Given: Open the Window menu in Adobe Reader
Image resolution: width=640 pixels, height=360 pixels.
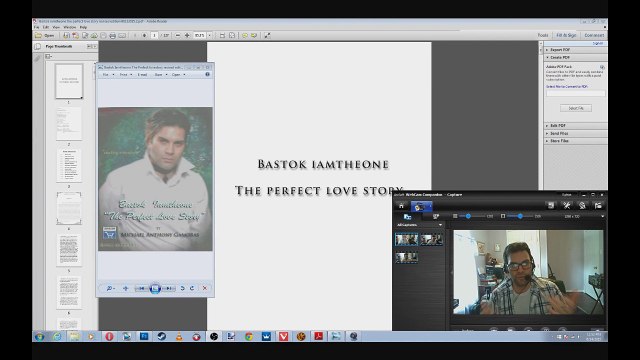Looking at the screenshot, I should coord(70,27).
